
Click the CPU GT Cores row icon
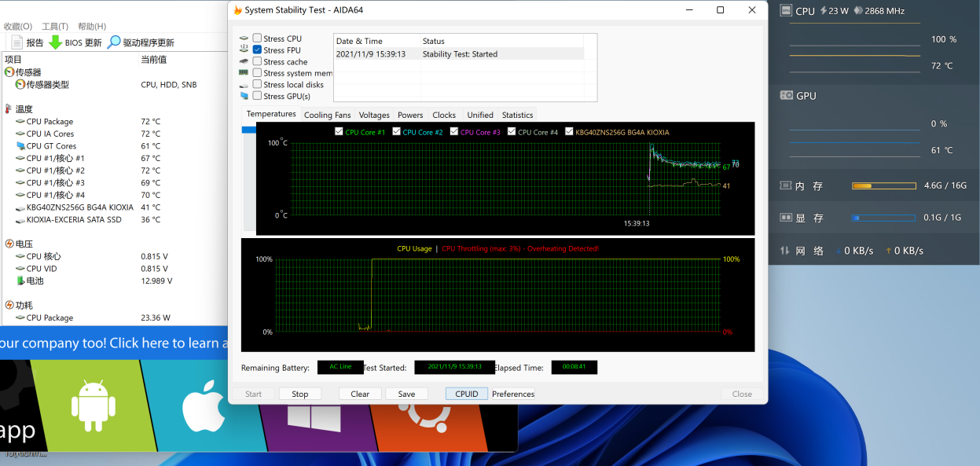click(x=20, y=146)
